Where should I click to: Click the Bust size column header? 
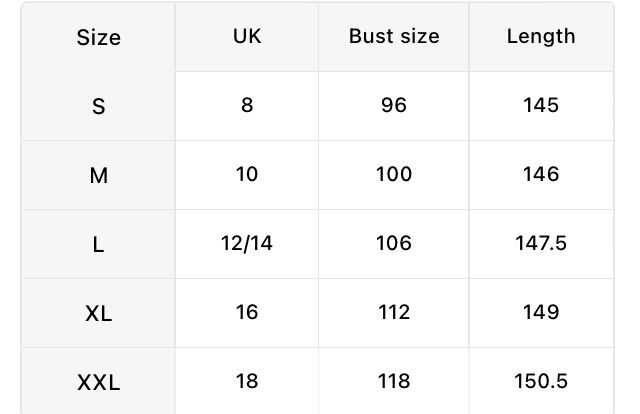[x=394, y=36]
